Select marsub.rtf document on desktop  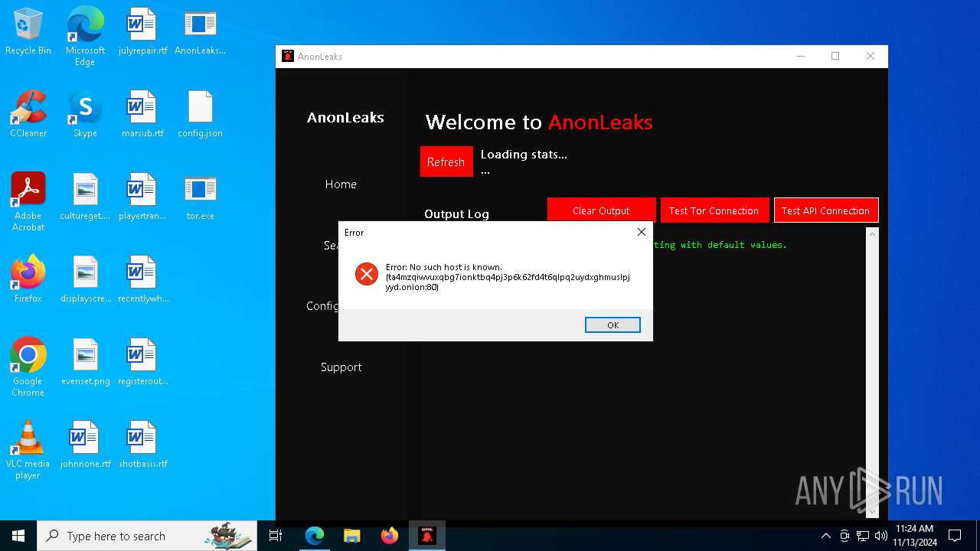[x=142, y=115]
